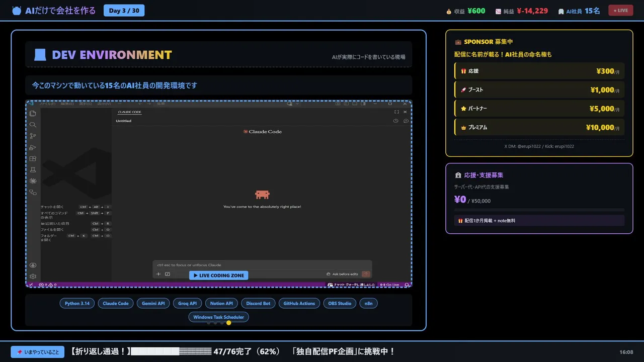This screenshot has height=362, width=644.
Task: Select the CLAUDE CODE tab
Action: click(x=129, y=112)
